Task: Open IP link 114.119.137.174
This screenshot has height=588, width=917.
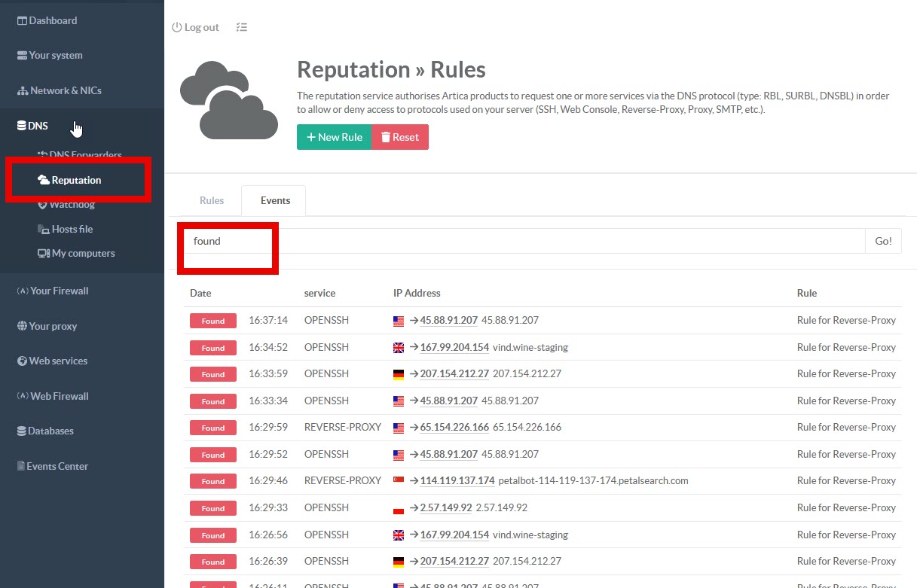Action: 457,481
